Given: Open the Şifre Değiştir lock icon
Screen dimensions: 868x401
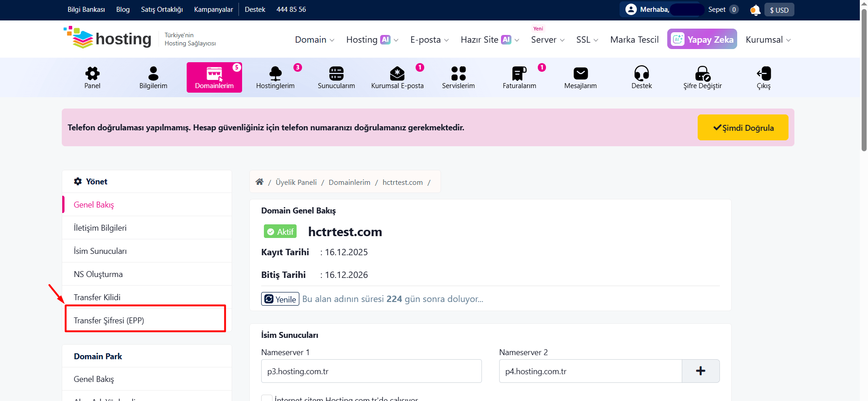Looking at the screenshot, I should point(703,73).
